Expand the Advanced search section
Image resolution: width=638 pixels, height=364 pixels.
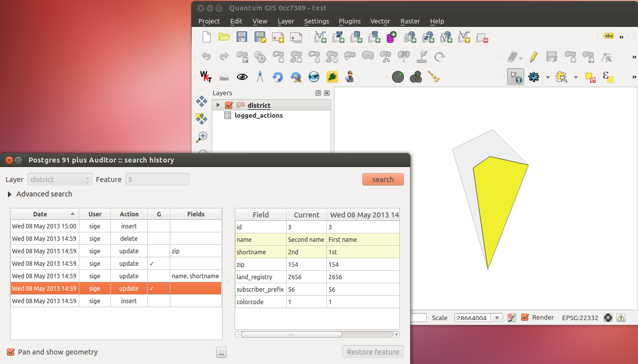(x=9, y=194)
